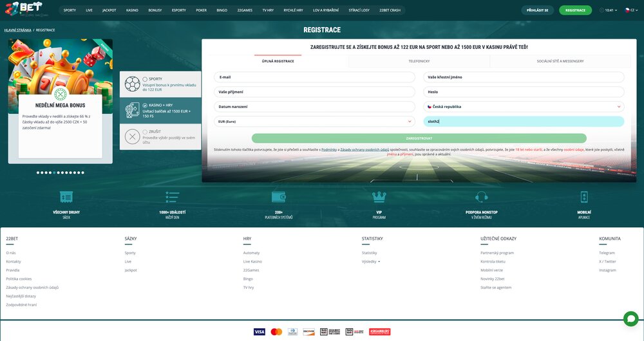The image size is (644, 341).
Task: Click the Podpora nonstop headset icon
Action: pyautogui.click(x=481, y=197)
